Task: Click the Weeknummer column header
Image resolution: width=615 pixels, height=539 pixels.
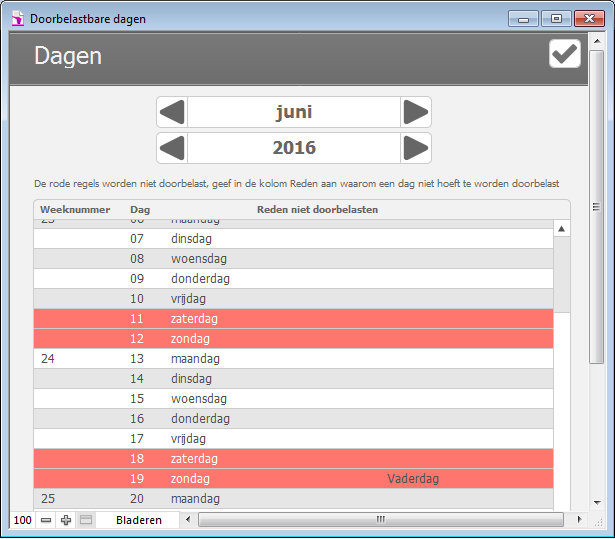Action: 75,209
